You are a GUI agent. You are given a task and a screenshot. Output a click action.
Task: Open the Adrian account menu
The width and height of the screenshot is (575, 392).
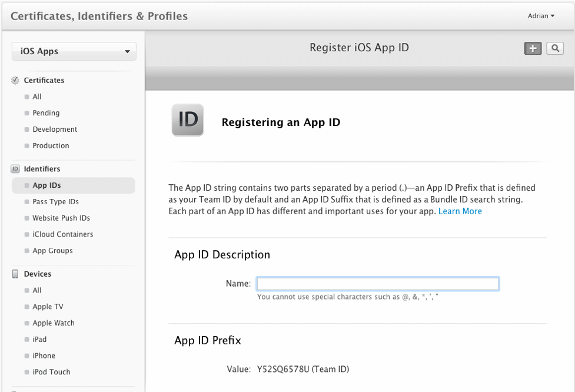pos(541,16)
